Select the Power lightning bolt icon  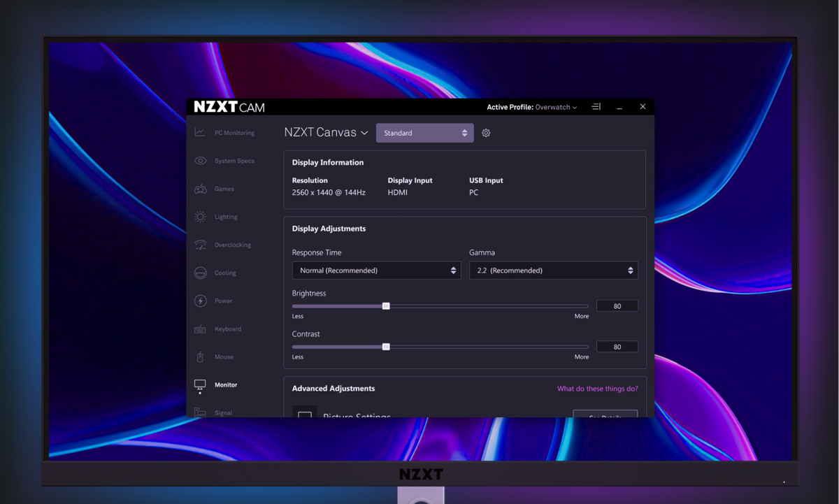tap(200, 301)
